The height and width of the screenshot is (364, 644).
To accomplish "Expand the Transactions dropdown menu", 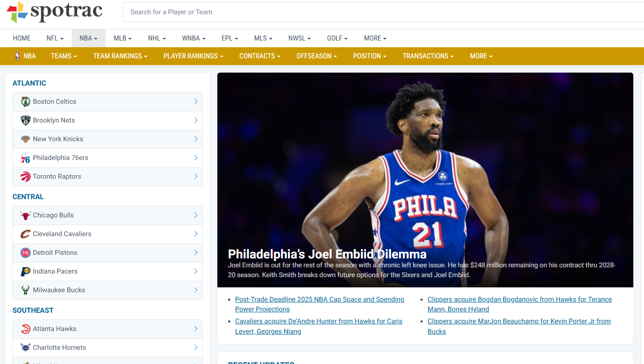I will pyautogui.click(x=428, y=56).
